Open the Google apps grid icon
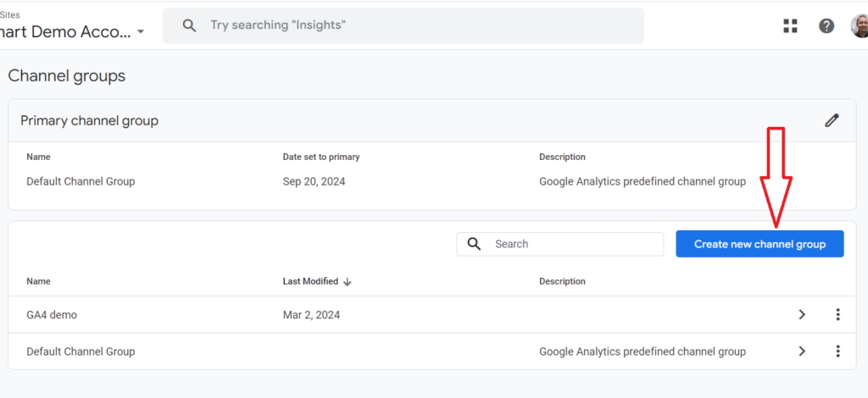This screenshot has width=868, height=398. point(790,26)
